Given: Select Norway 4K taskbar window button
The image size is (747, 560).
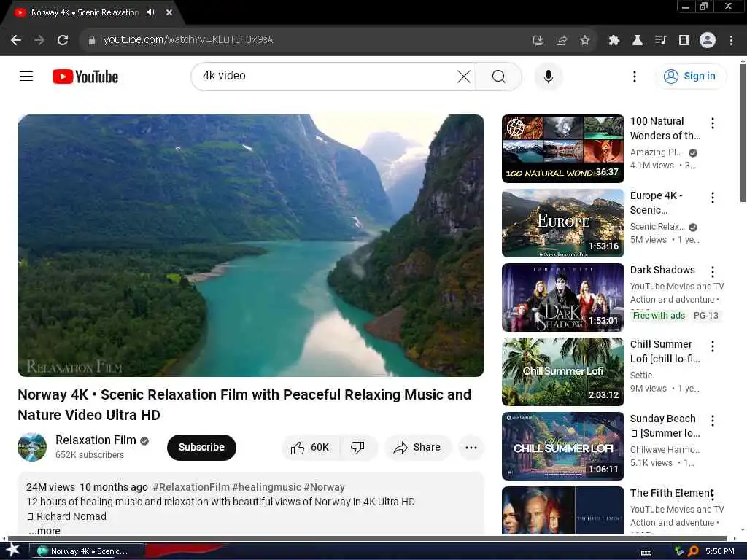Looking at the screenshot, I should point(86,551).
